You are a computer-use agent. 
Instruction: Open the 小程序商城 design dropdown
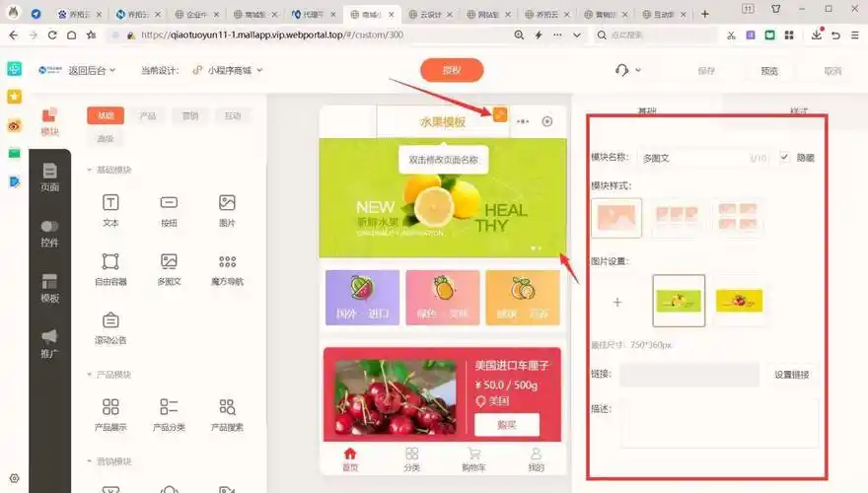pyautogui.click(x=228, y=70)
